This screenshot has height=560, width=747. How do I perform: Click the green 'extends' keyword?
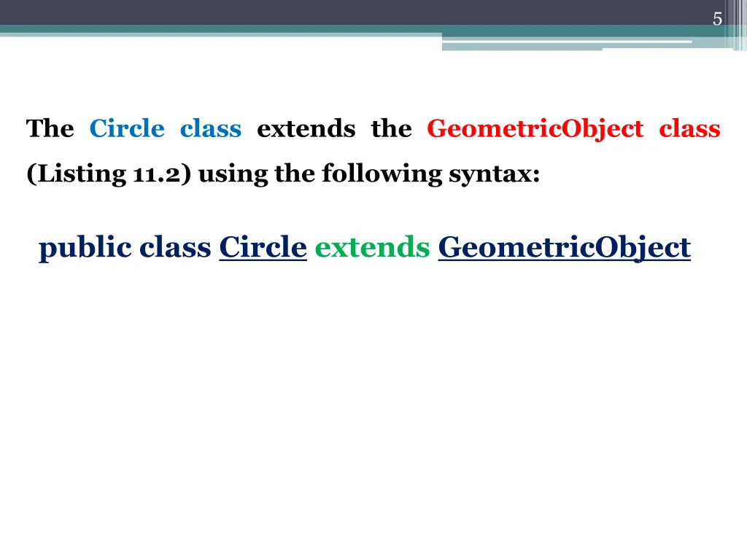[x=372, y=247]
